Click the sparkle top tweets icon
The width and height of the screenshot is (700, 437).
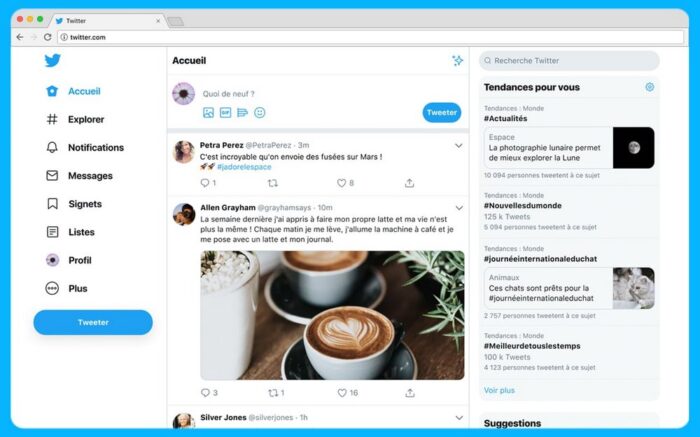[x=457, y=60]
